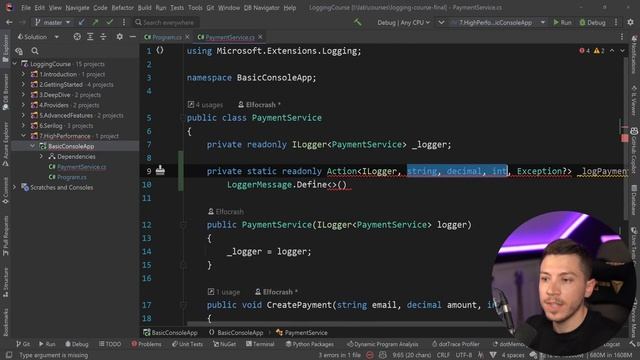Screen dimensions: 640x360
Task: Open the Build menu
Action: click(x=144, y=8)
